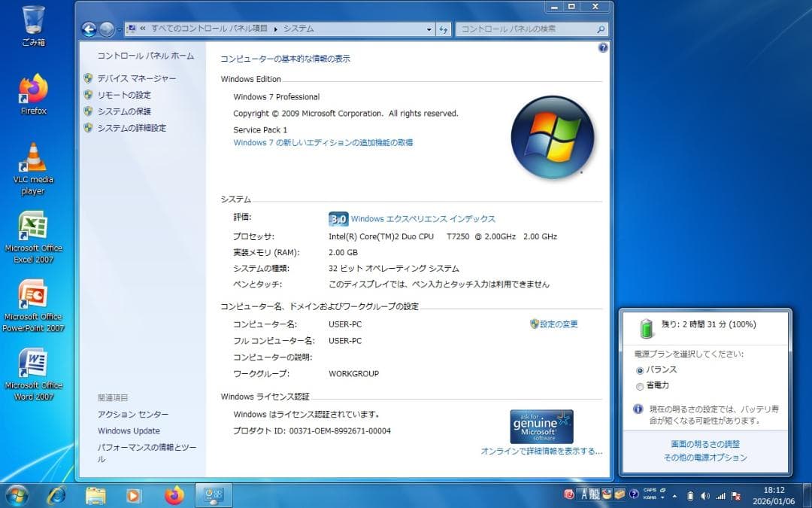The height and width of the screenshot is (508, 812).
Task: Select the バランス power plan
Action: tap(656, 370)
